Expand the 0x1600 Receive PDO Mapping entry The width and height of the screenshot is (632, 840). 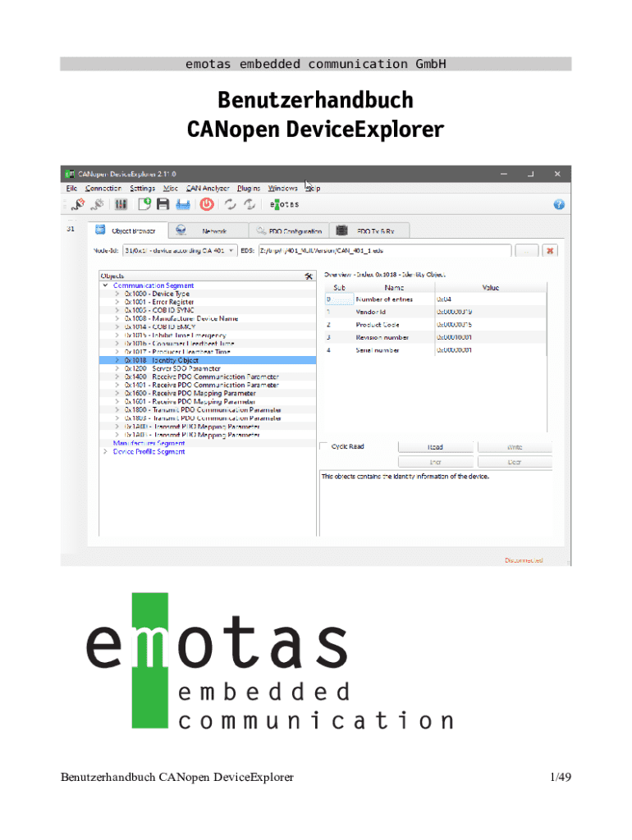[117, 393]
